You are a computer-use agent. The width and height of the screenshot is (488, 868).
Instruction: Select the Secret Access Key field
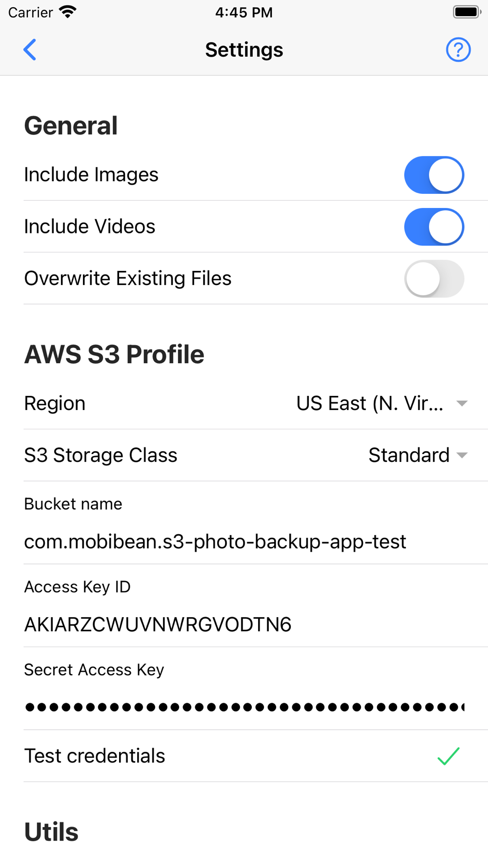(x=244, y=706)
